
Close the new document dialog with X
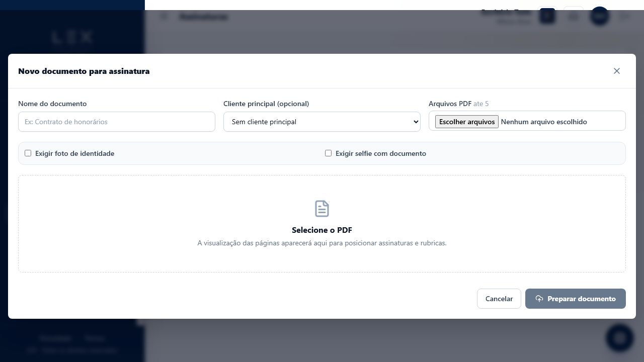[x=617, y=71]
